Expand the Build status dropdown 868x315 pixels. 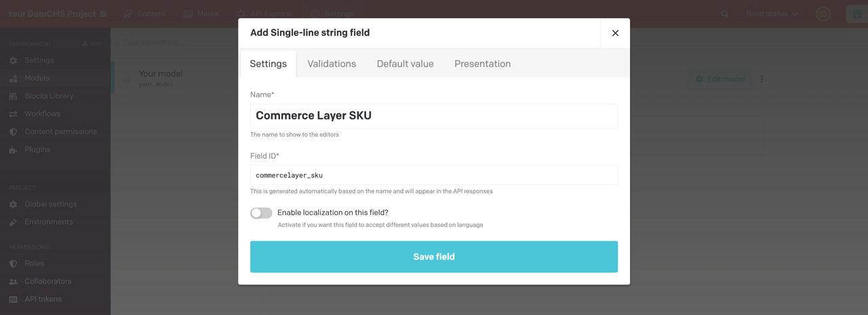772,14
